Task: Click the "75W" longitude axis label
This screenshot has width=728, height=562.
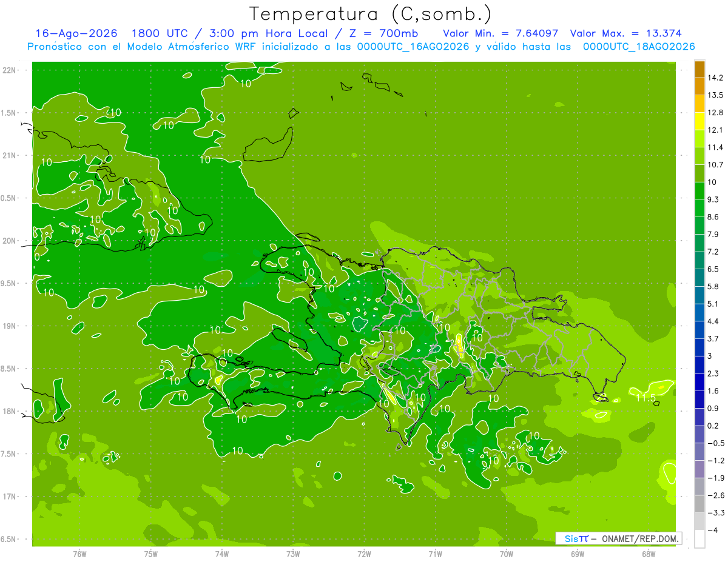Action: 150,554
